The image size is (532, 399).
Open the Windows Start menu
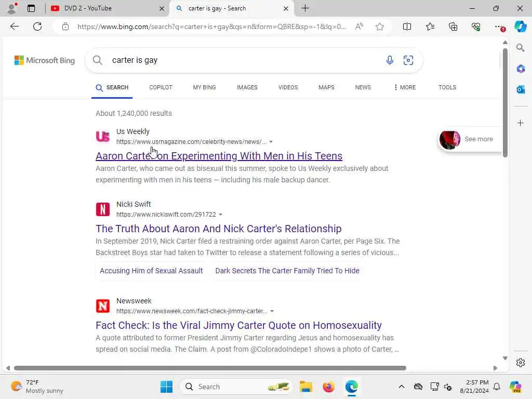point(166,387)
